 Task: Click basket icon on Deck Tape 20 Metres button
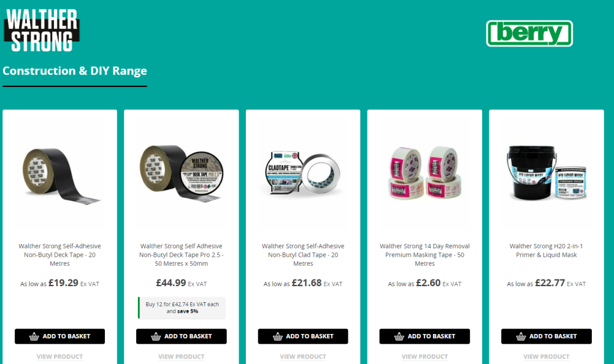(x=34, y=336)
